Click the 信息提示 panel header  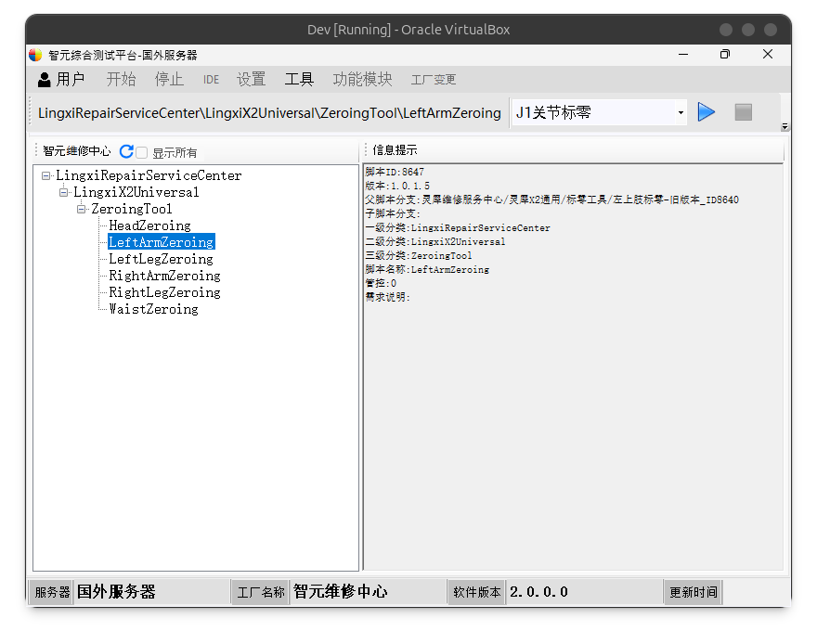click(x=395, y=150)
